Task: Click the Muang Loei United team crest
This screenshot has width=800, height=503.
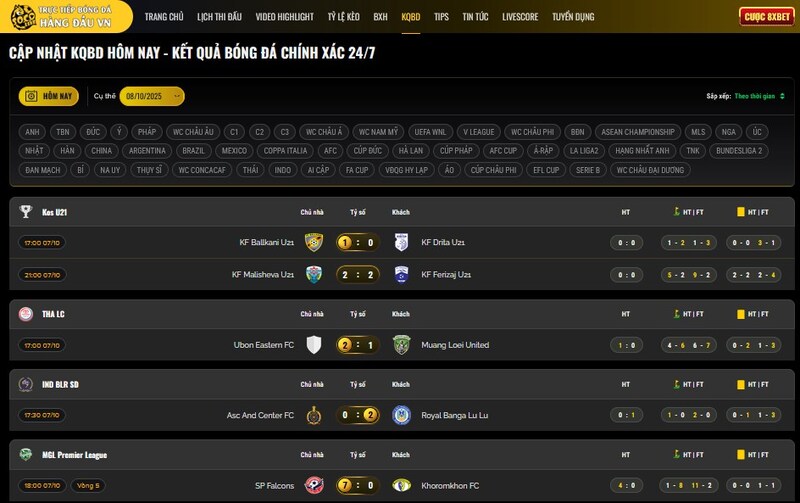Action: click(401, 345)
